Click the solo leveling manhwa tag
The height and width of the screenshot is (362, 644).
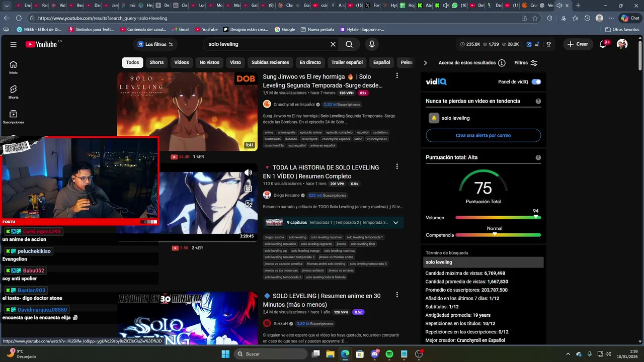pos(339,250)
